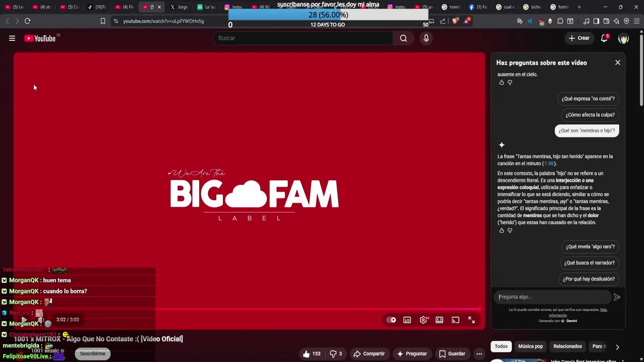This screenshot has width=644, height=362.
Task: Select the 'Música pop' filter chip
Action: pos(530,346)
